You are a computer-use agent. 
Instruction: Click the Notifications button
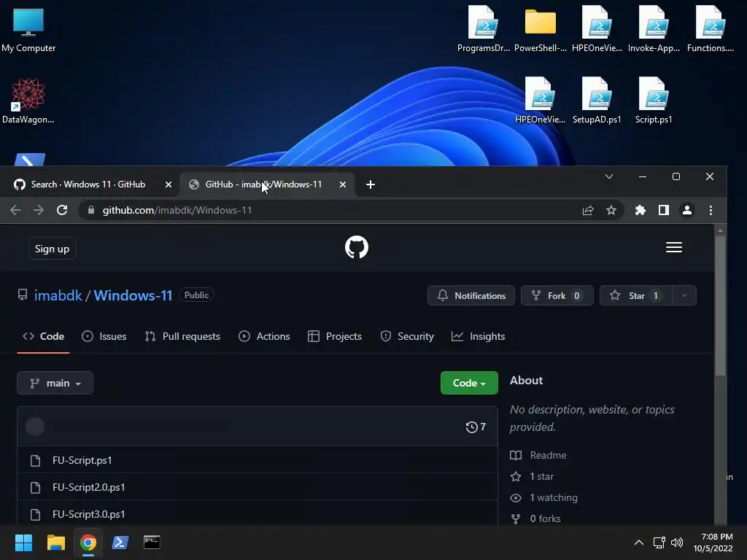[471, 295]
